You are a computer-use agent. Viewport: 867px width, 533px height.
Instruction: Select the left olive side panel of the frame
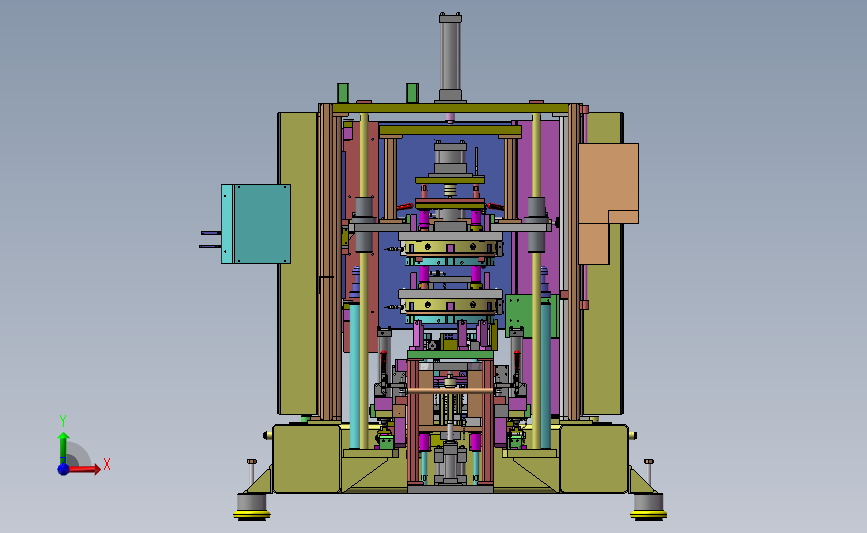pos(297,264)
